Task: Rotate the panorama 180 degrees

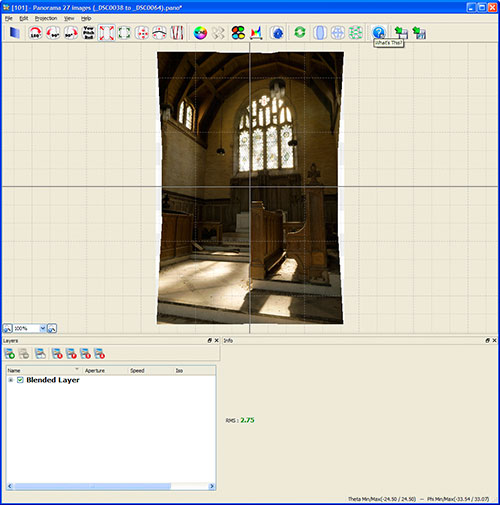Action: coord(35,33)
